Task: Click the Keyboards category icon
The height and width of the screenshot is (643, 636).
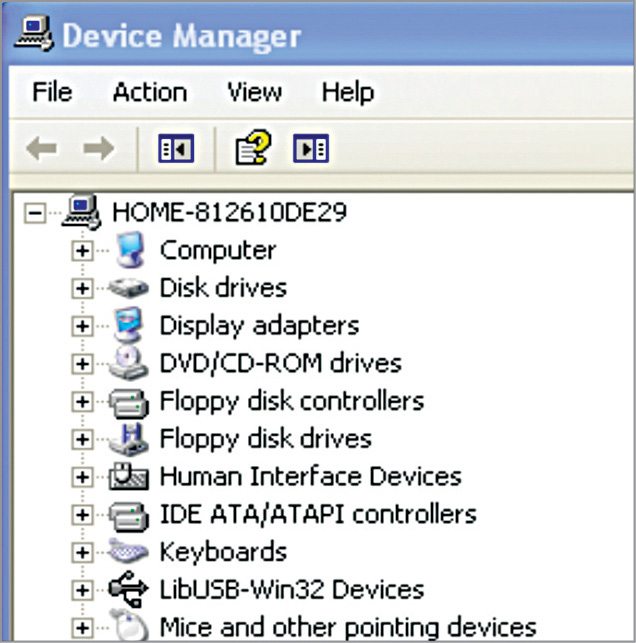Action: pyautogui.click(x=129, y=552)
